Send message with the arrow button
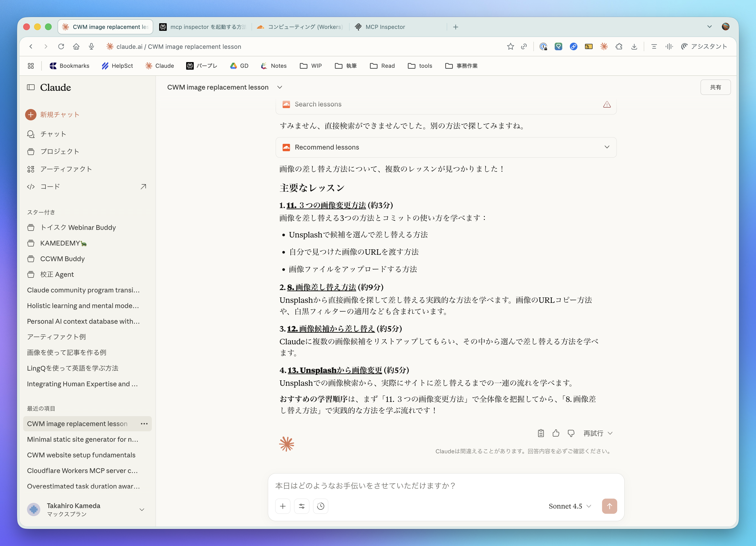Screen dimensions: 756x546 coord(609,506)
